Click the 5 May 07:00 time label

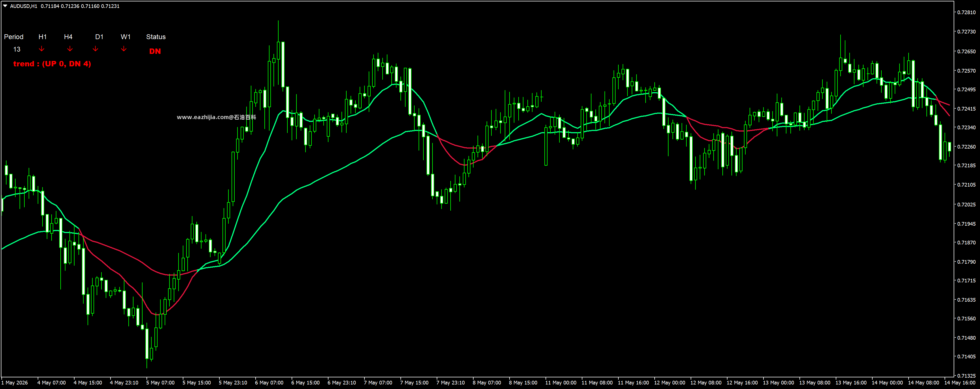(160, 383)
